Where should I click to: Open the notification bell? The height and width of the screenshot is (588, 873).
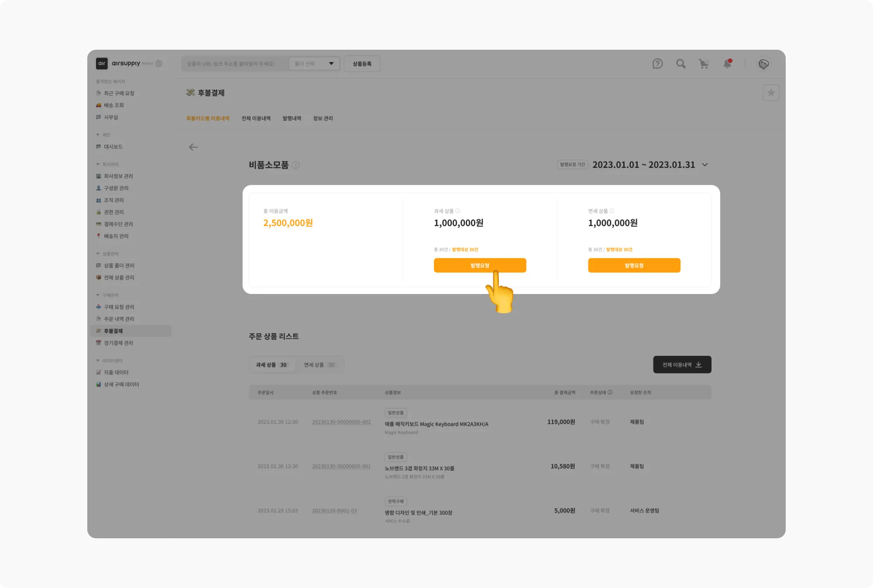coord(727,64)
